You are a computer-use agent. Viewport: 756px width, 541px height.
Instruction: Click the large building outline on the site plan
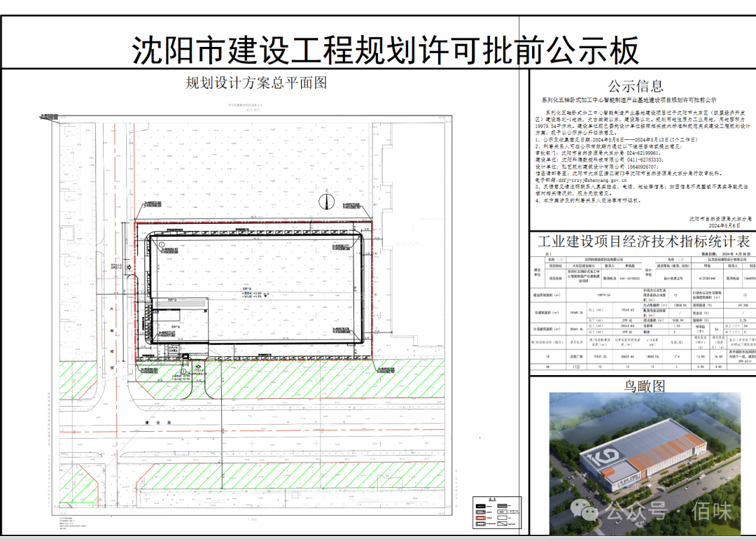tap(255, 288)
